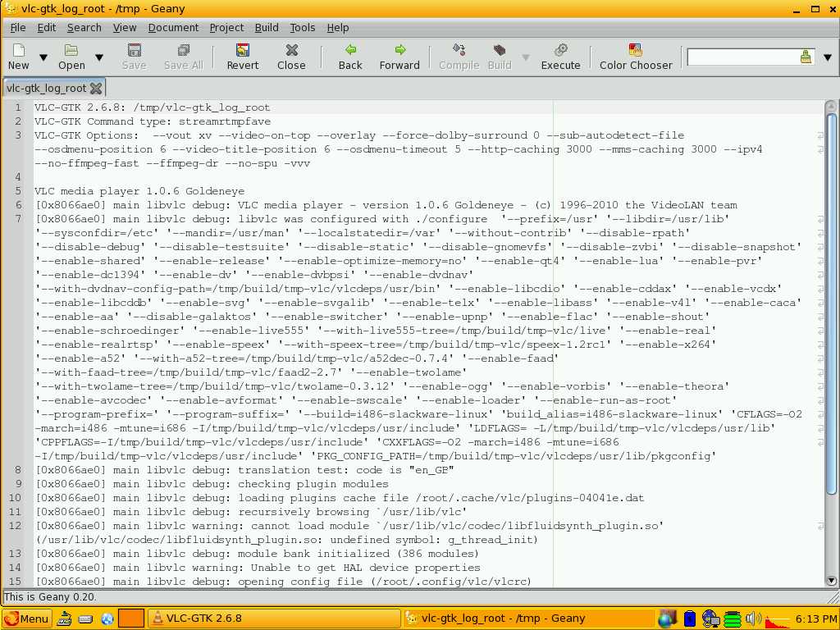Click the CPU load graph in tray

tap(777, 619)
